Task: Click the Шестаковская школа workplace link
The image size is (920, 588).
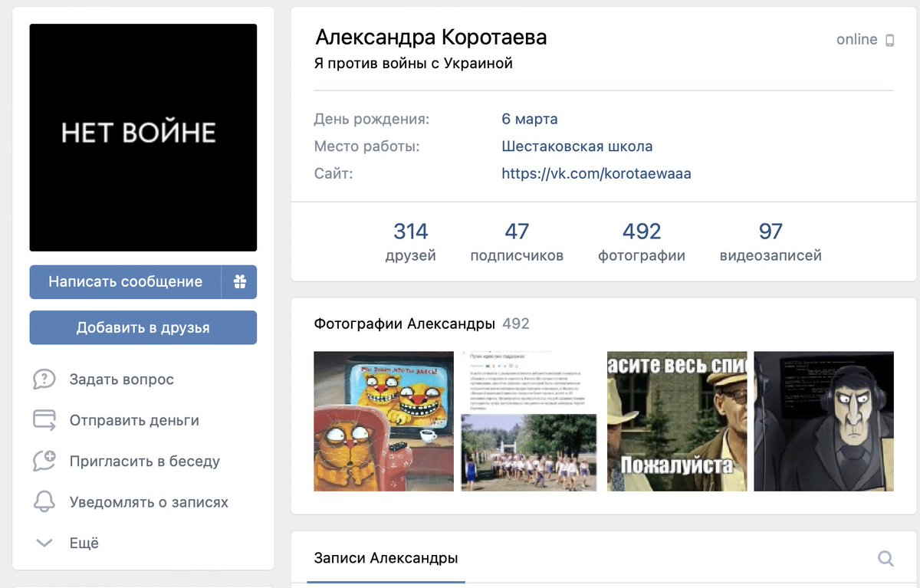Action: click(577, 146)
